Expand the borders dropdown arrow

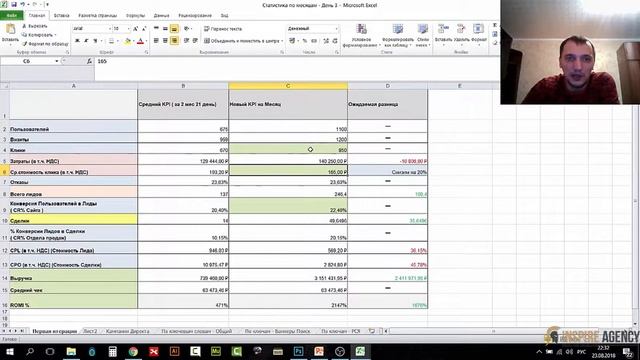[x=118, y=41]
